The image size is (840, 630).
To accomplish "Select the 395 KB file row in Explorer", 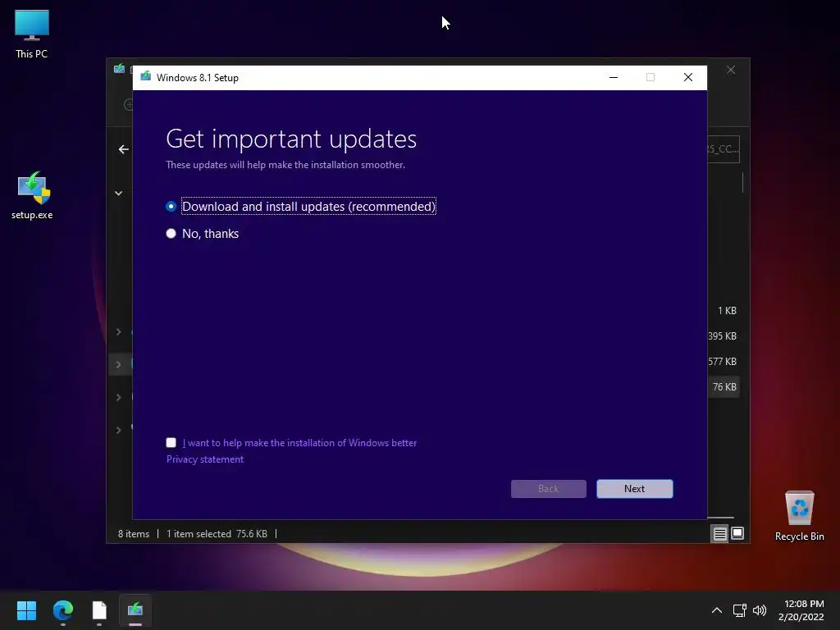I will coord(724,336).
